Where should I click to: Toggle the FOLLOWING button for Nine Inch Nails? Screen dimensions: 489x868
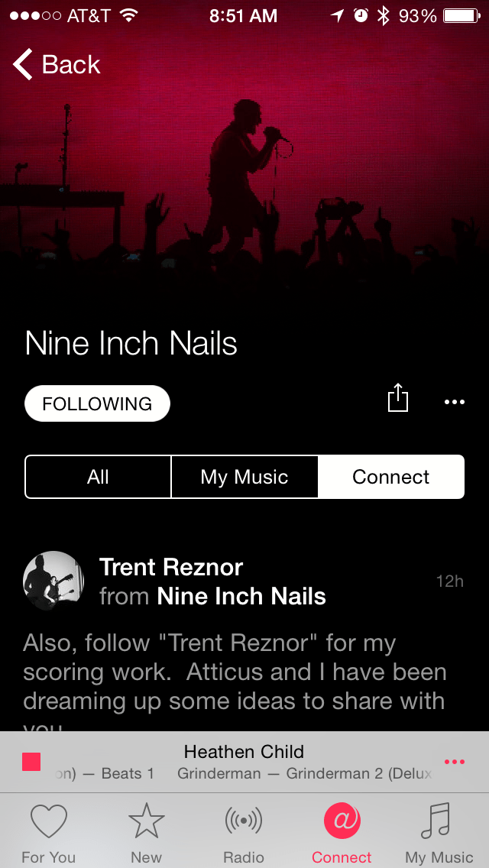pyautogui.click(x=97, y=403)
